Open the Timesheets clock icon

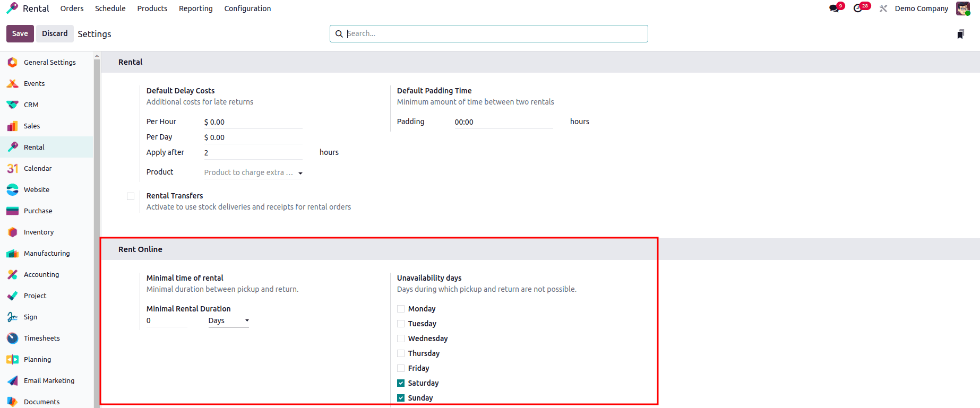13,338
